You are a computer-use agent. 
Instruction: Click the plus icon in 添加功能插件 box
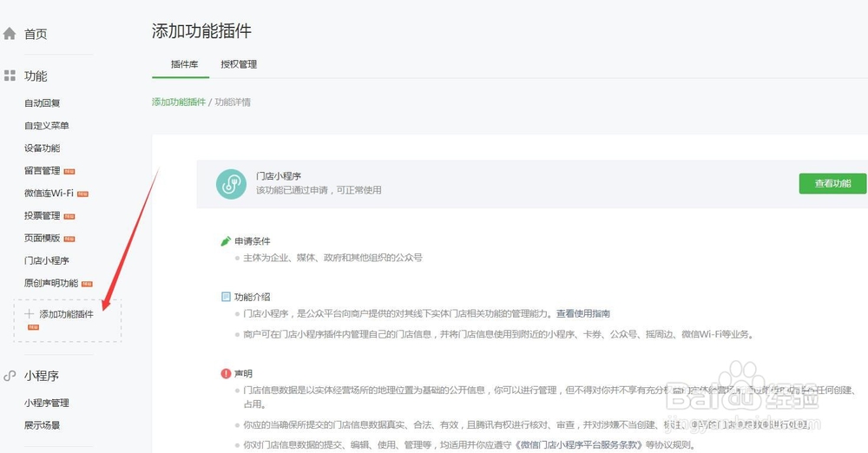coord(30,314)
